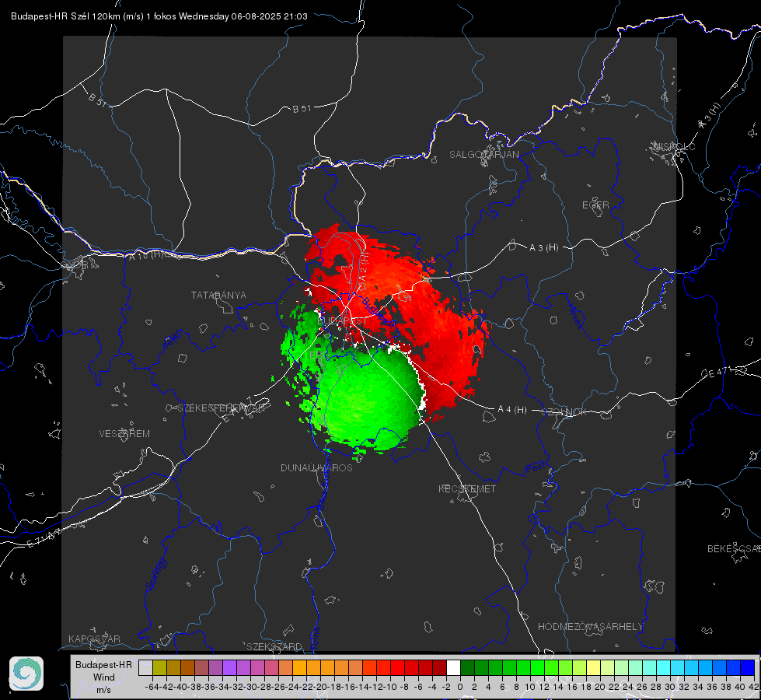Image resolution: width=761 pixels, height=700 pixels.
Task: Click the '-20' value on the scale
Action: (x=319, y=687)
